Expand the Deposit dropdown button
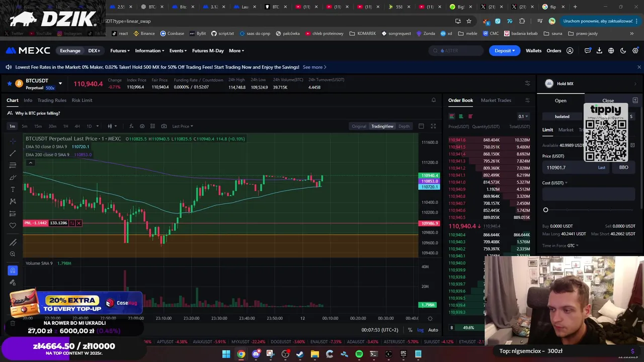 point(505,51)
